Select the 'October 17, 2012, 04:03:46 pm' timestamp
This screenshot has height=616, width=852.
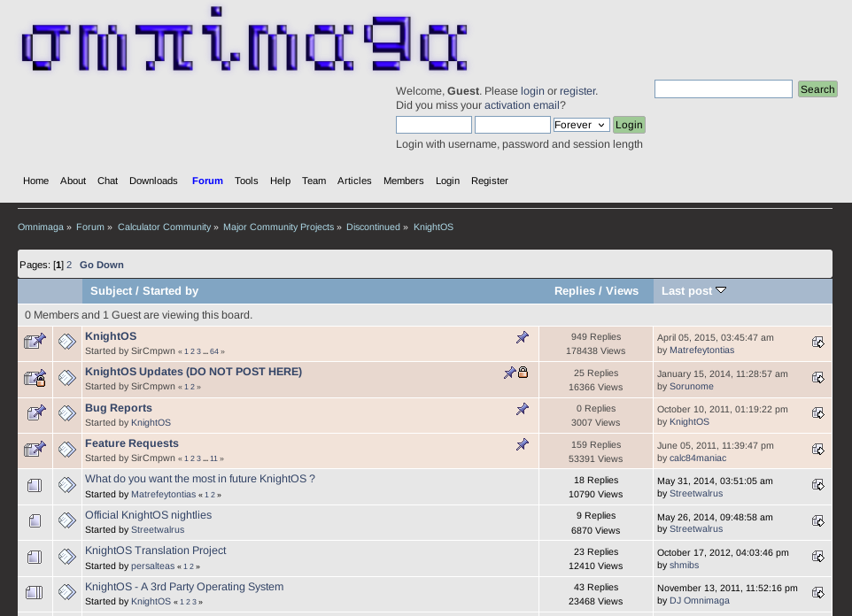[723, 552]
